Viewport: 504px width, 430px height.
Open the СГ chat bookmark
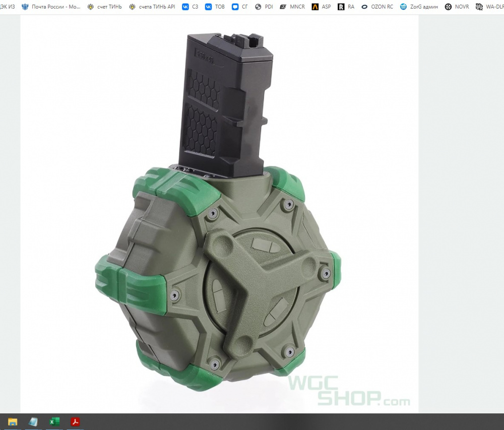tap(240, 7)
